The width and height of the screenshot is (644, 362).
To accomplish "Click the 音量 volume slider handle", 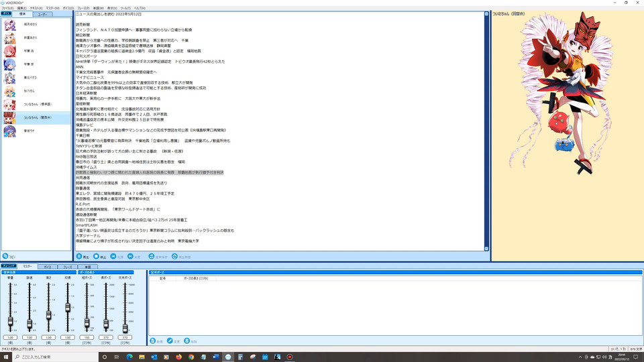I will (10, 322).
